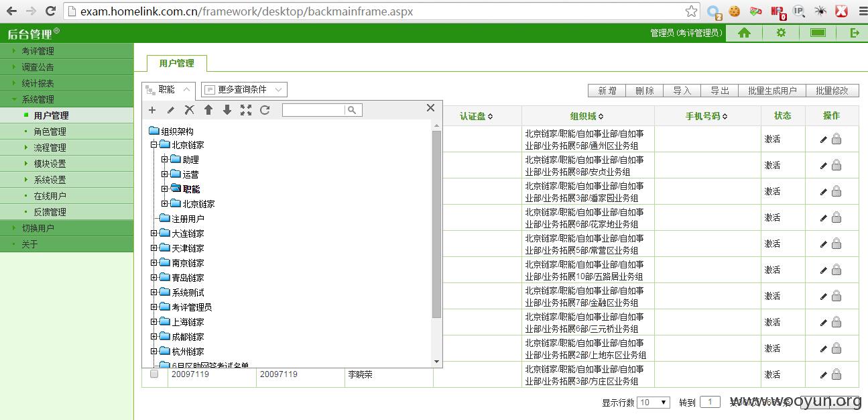Screen dimensions: 868x420
Task: Click the tree panel vertical scrollbar thumb
Action: 437,224
